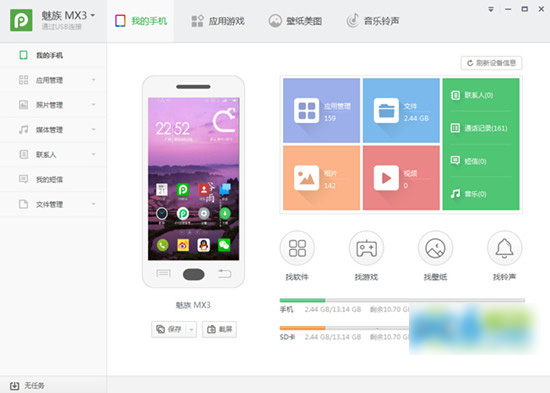
Task: Click the phone storage usage bar
Action: (402, 300)
